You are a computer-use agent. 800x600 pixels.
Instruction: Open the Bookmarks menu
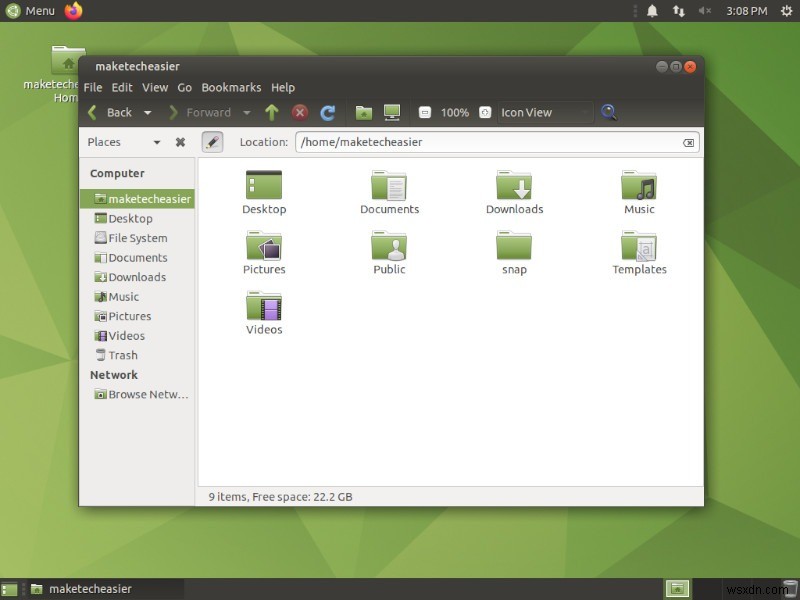pyautogui.click(x=231, y=88)
